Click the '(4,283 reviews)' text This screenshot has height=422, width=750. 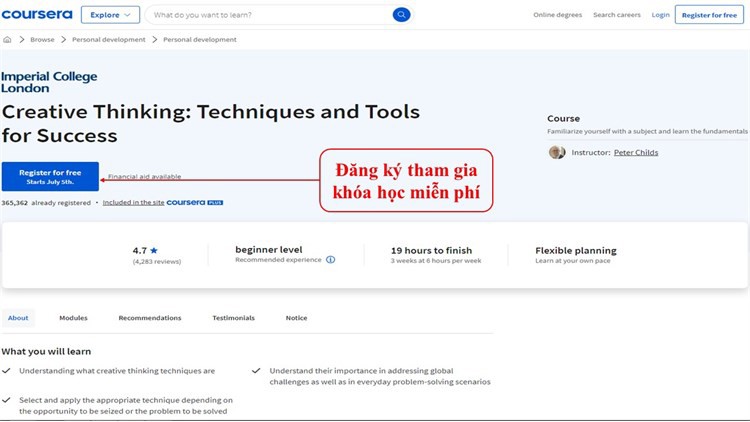tap(157, 262)
